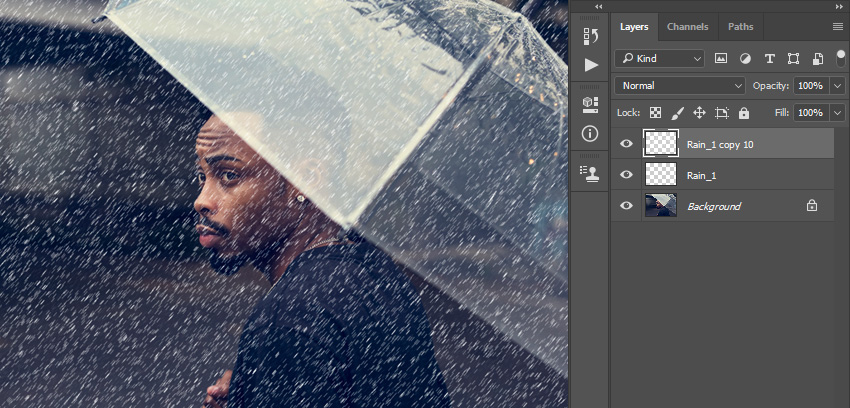Click the Rain_1 copy 10 layer name
The width and height of the screenshot is (850, 408).
pos(720,145)
